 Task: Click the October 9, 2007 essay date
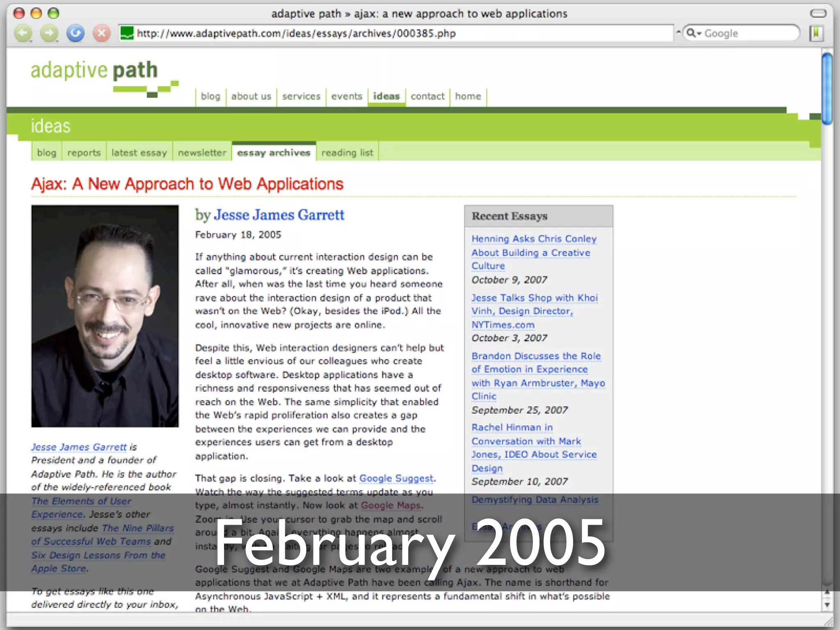point(509,280)
